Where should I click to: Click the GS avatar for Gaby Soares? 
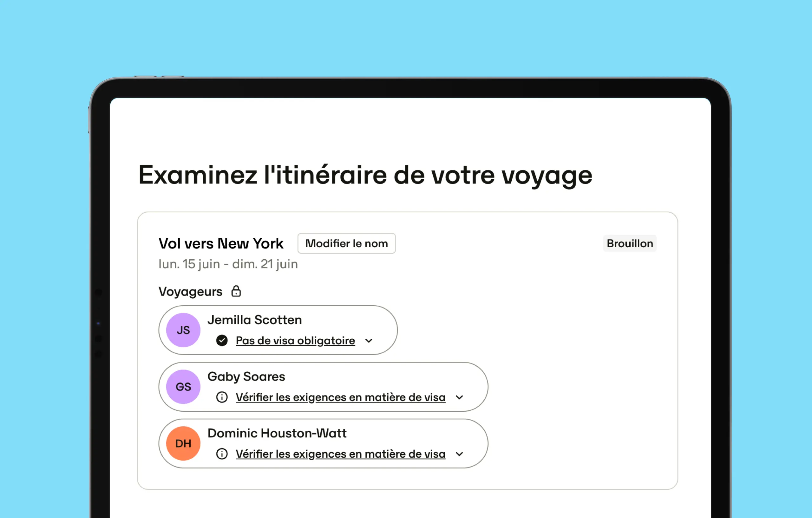click(x=183, y=387)
